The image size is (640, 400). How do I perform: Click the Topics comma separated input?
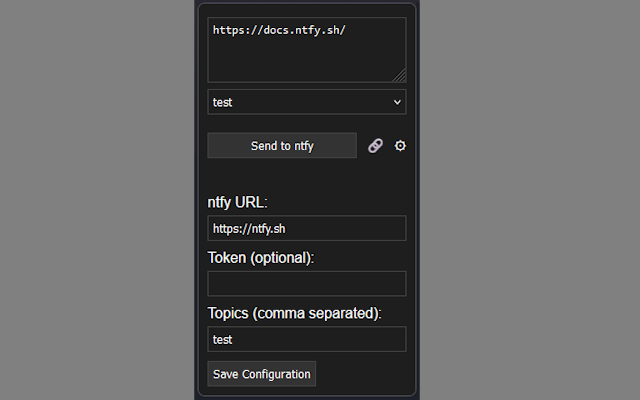coord(306,339)
